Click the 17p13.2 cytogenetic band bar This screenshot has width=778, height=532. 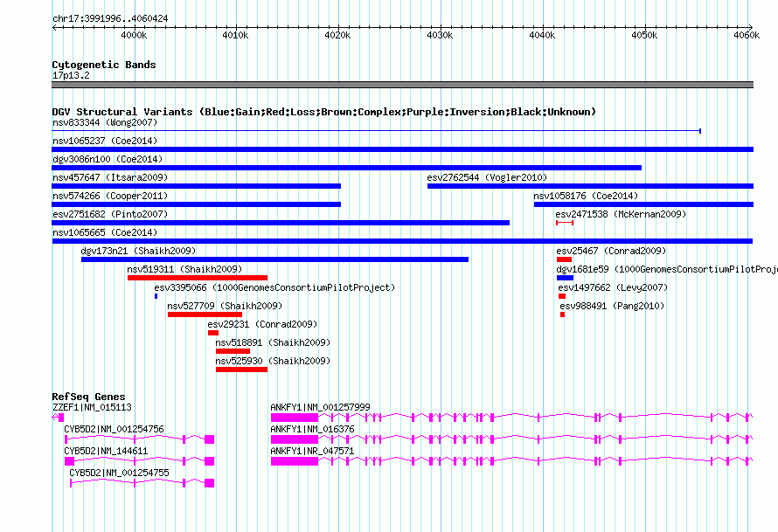click(x=402, y=85)
